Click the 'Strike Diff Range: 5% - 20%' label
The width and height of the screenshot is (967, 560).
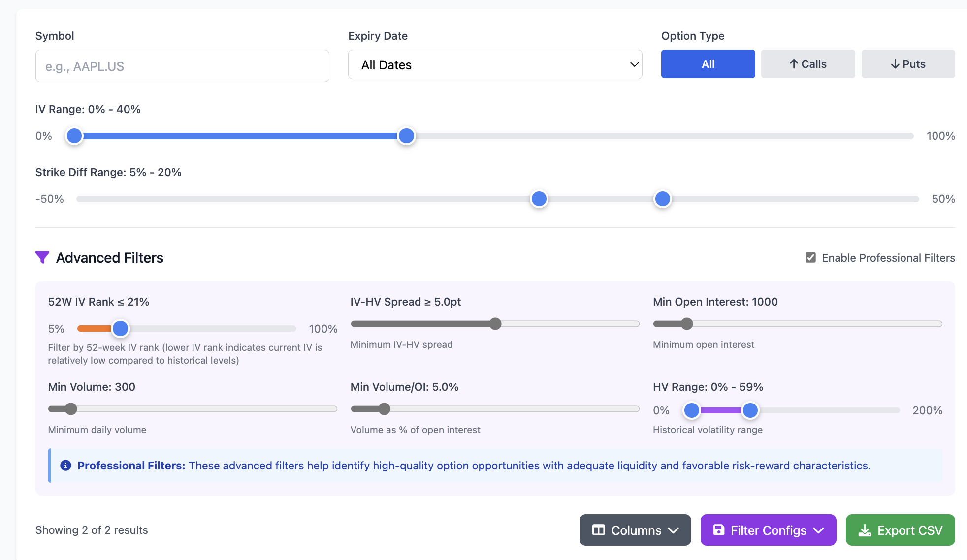point(108,172)
